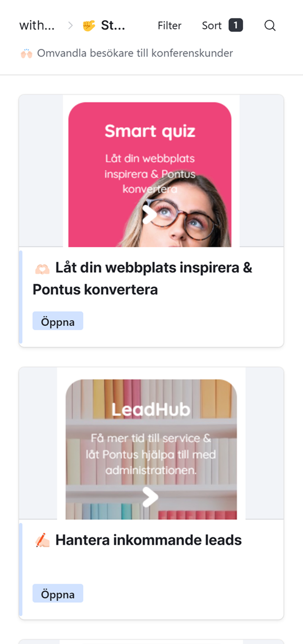
Task: Click the writing-hand emoji beside Hantera inkommande leads
Action: [x=42, y=540]
